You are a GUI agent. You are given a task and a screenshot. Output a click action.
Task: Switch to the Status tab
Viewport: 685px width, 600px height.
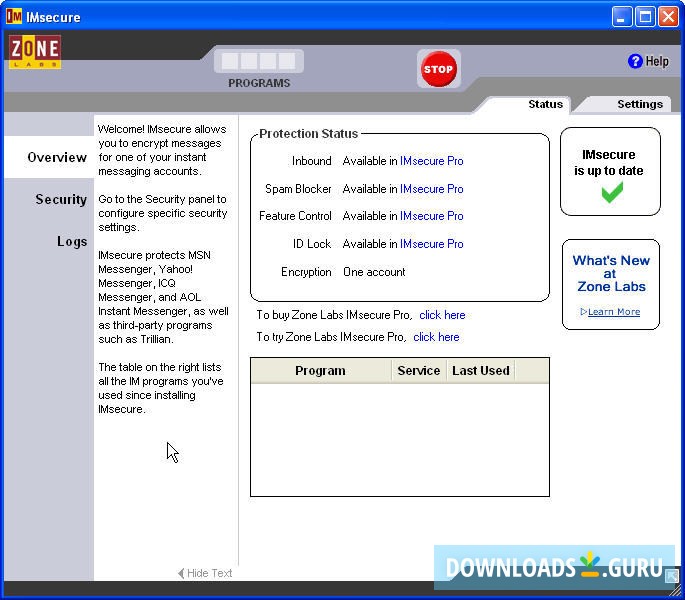[x=545, y=104]
